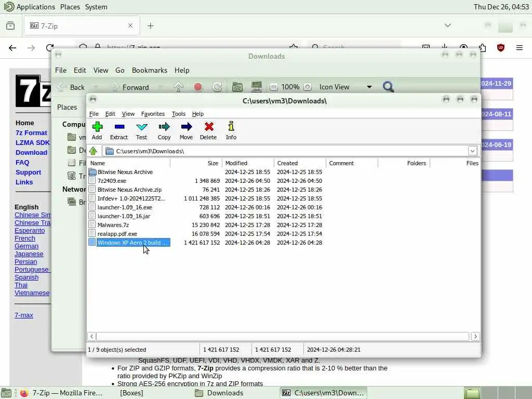Follow the FAQ link on 7-Zip page
532x399 pixels.
coord(22,163)
